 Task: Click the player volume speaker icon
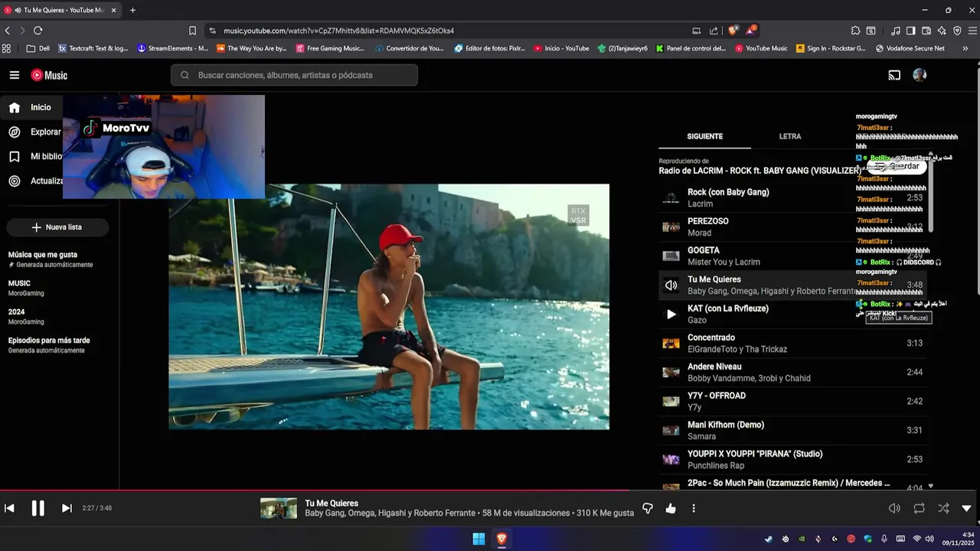point(894,508)
